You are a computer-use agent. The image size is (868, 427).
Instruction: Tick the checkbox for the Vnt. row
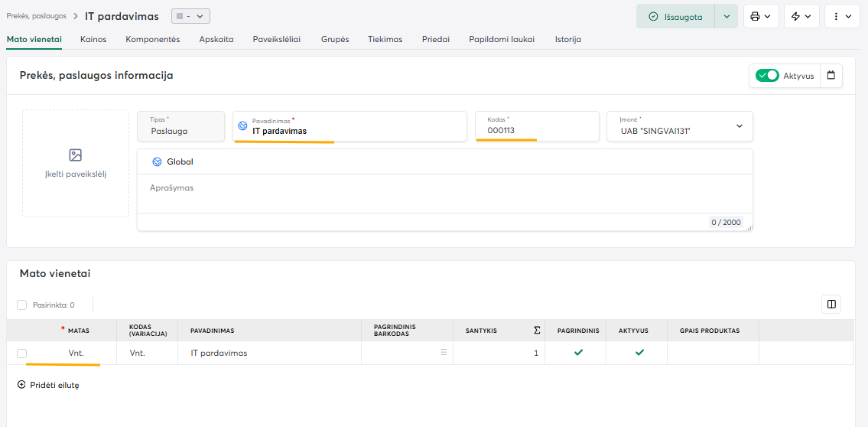coord(22,353)
